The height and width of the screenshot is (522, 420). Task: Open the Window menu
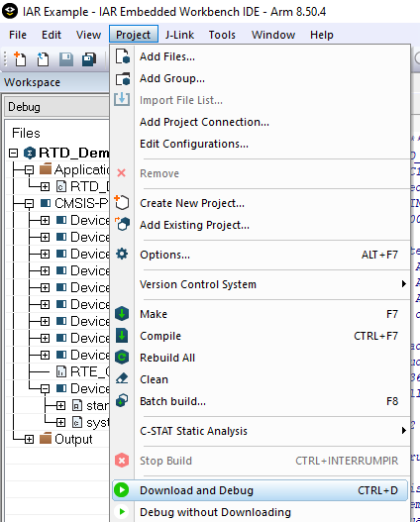click(x=273, y=35)
